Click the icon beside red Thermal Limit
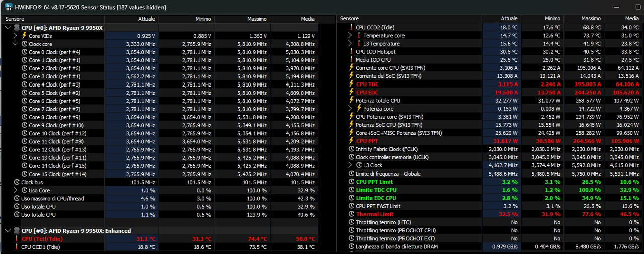 [351, 214]
